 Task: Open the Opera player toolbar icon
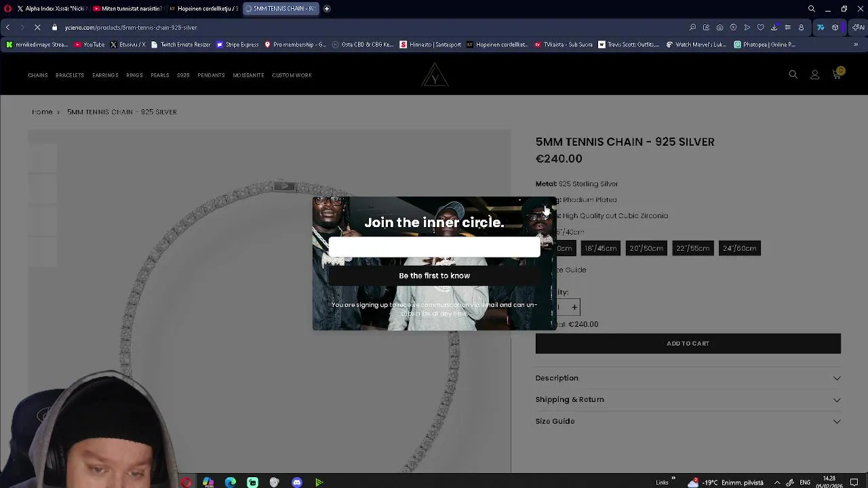pyautogui.click(x=747, y=27)
